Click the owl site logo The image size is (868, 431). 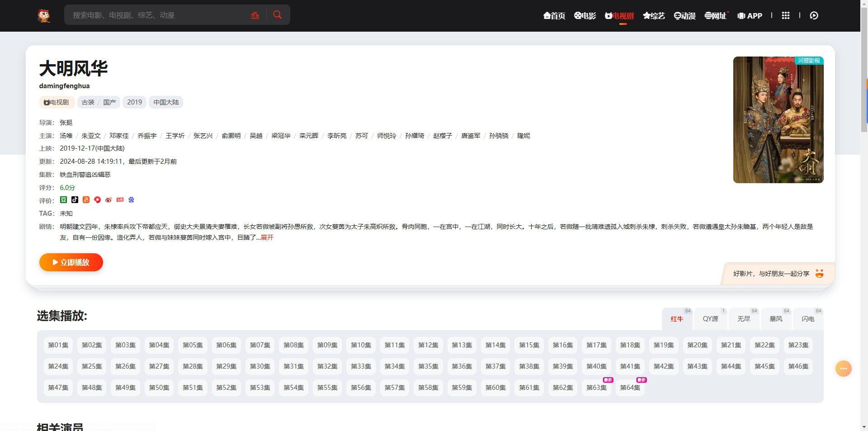click(x=44, y=15)
